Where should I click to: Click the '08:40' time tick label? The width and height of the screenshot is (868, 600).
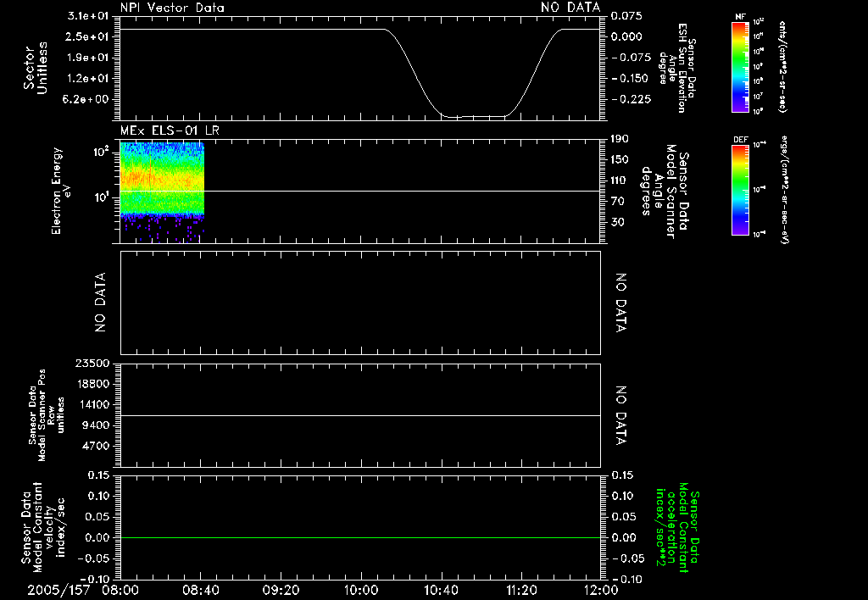point(200,590)
